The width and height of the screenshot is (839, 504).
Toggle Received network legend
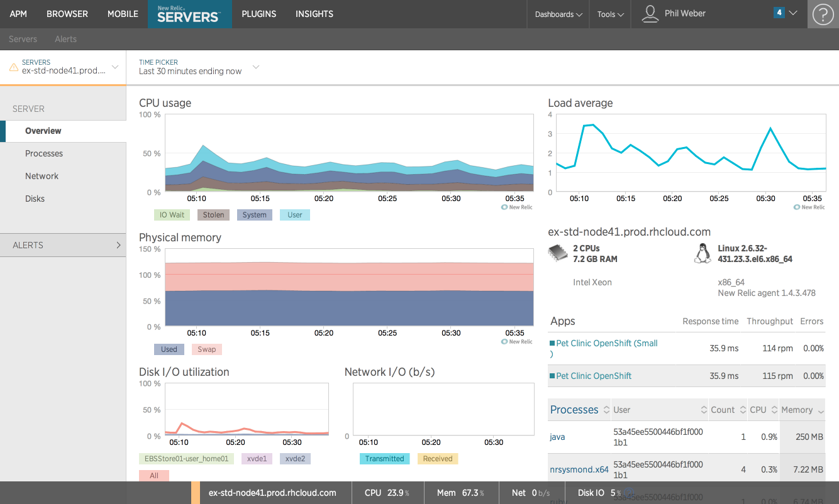pyautogui.click(x=438, y=459)
